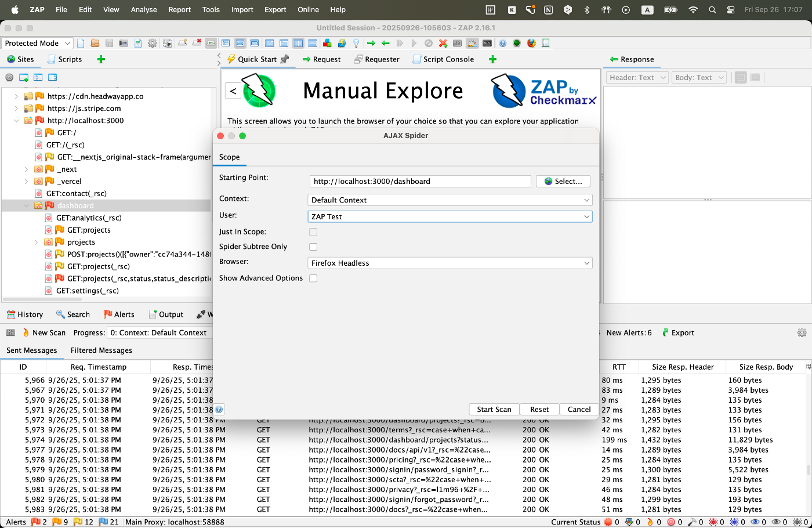Click green circle icon beside Firefox icon
Image resolution: width=812 pixels, height=528 pixels.
coord(516,43)
